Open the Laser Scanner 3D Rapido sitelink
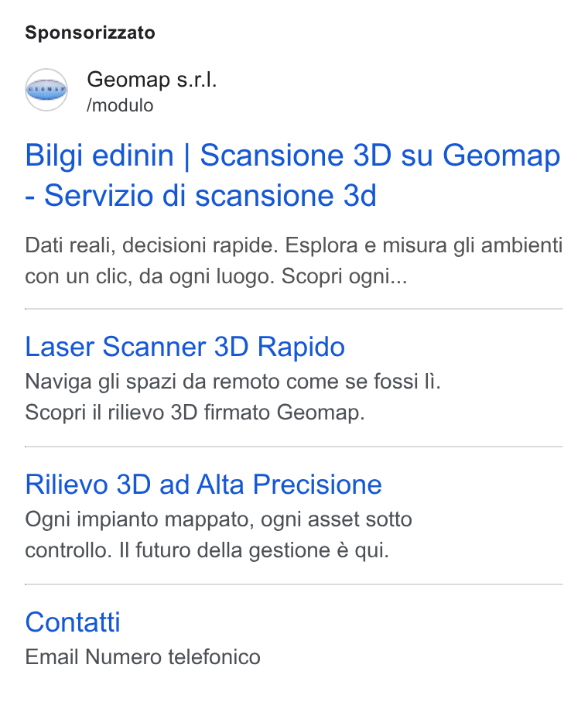 (185, 347)
